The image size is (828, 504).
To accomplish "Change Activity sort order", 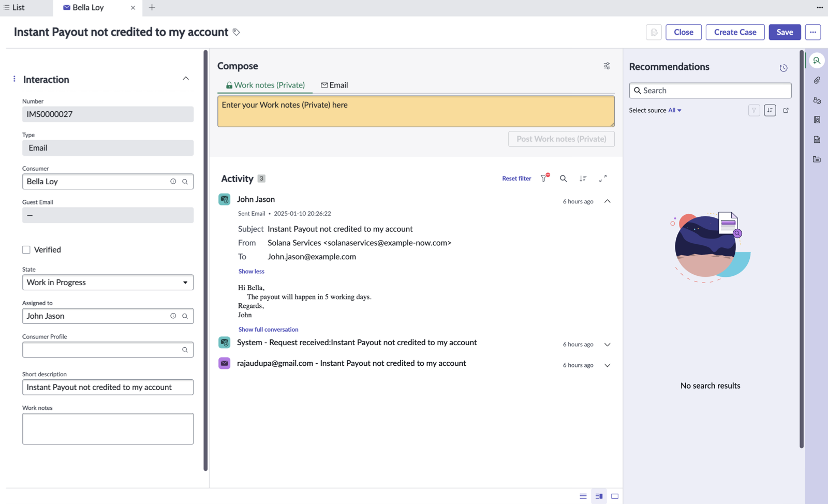I will click(583, 179).
